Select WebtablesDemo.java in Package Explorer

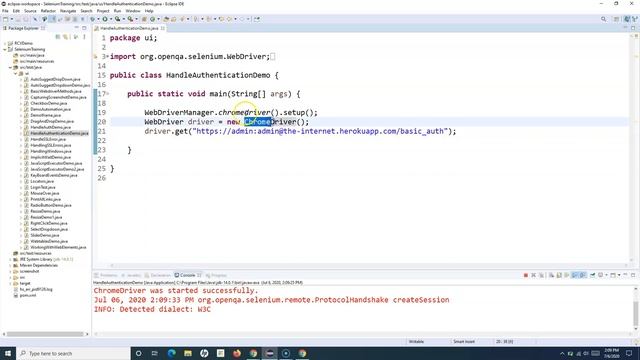coord(49,241)
